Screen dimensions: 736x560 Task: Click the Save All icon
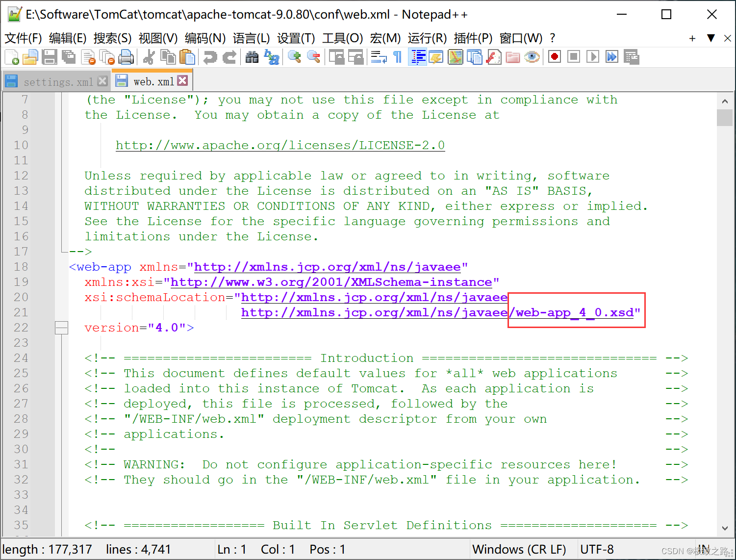coord(68,57)
